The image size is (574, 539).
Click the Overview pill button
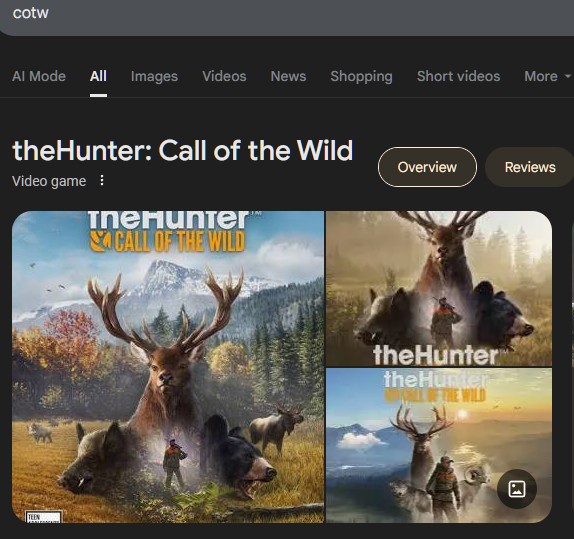(x=427, y=167)
